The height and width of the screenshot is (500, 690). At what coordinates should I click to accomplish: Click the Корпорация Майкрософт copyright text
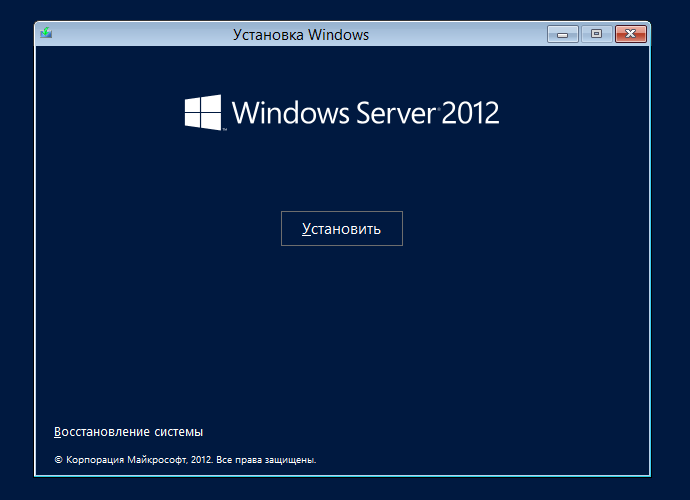click(185, 460)
